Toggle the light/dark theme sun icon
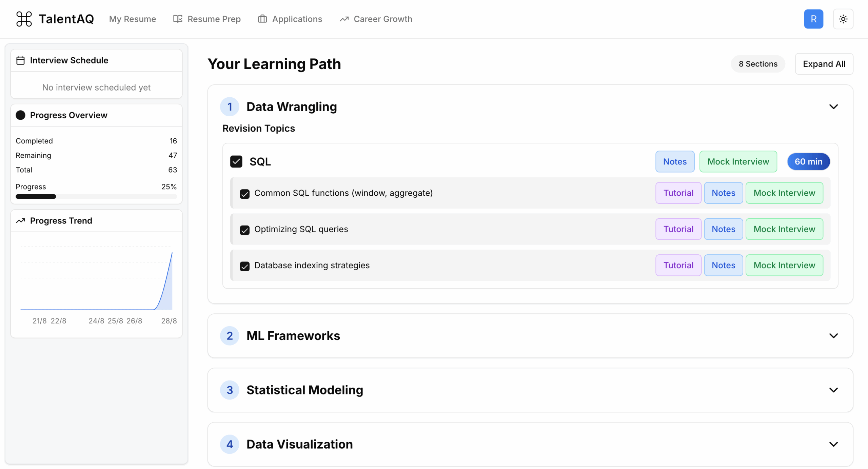The image size is (868, 469). click(843, 19)
